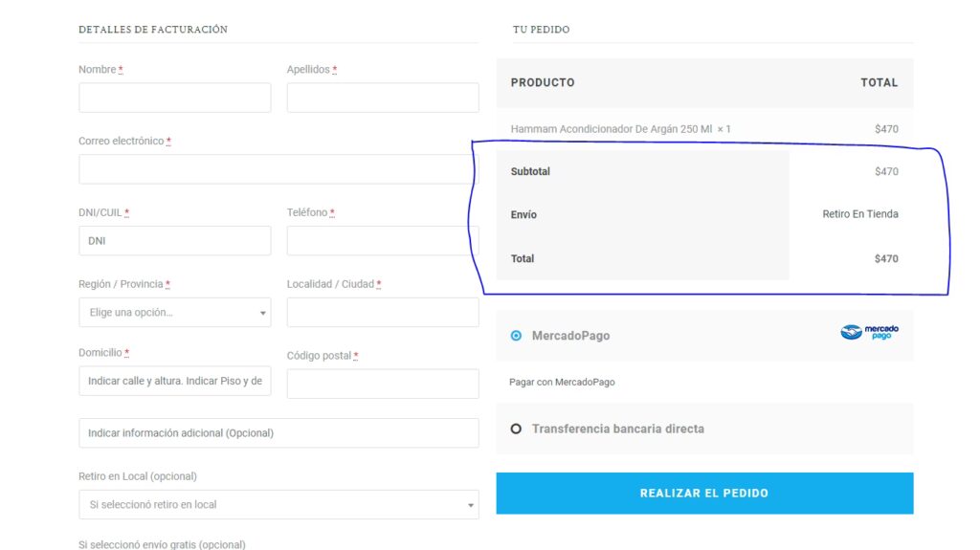Click the Región dropdown arrow
980x550 pixels.
[263, 313]
